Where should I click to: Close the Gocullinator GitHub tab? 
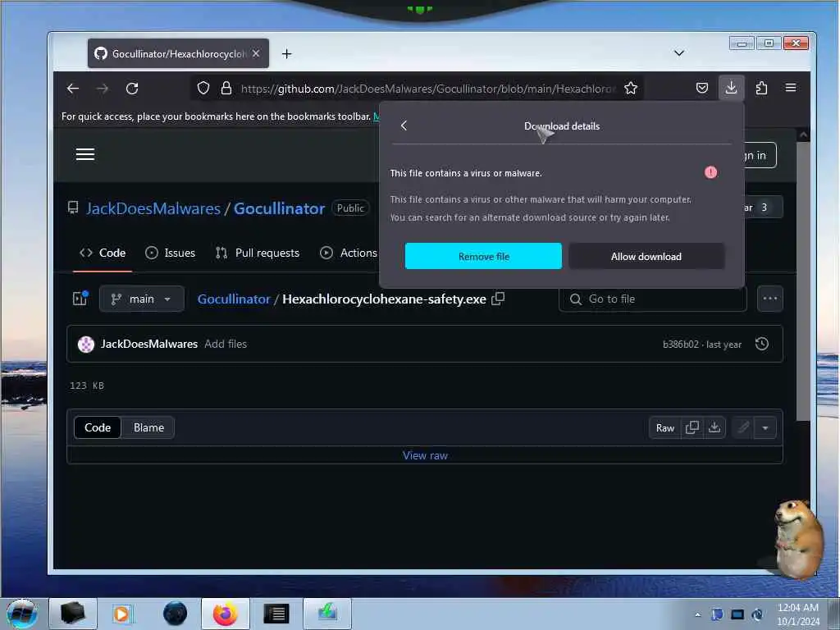256,53
